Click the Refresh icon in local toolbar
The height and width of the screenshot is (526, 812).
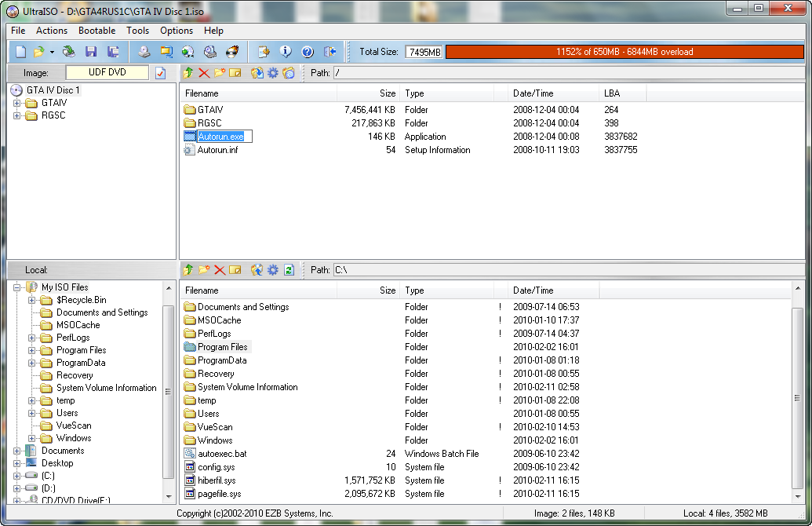[289, 270]
